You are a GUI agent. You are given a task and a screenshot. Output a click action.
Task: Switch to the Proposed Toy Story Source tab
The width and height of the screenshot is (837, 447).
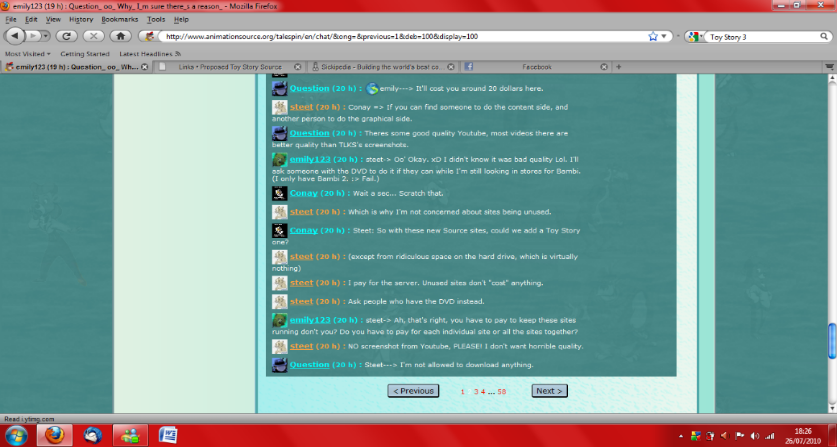230,67
